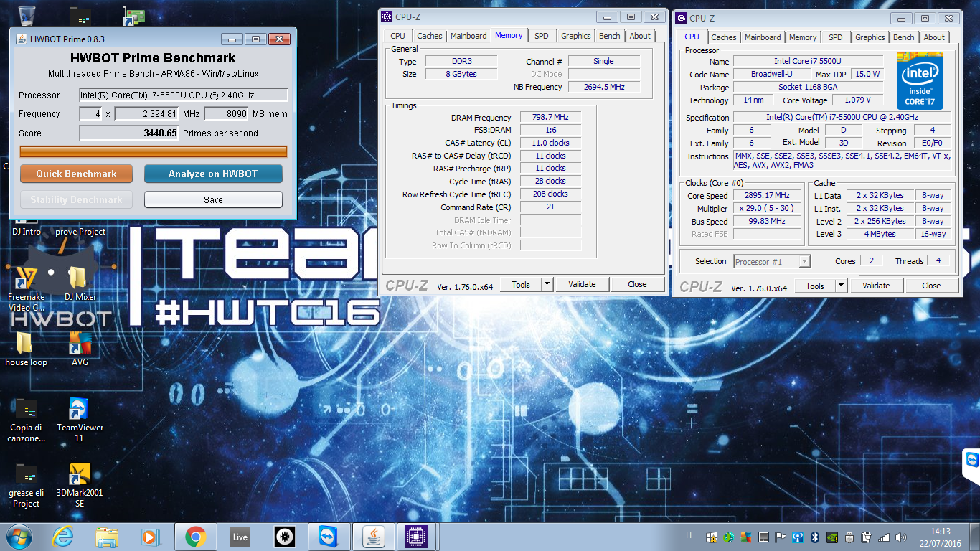Open the Freemake Video Converter desktop shortcut

[27, 287]
